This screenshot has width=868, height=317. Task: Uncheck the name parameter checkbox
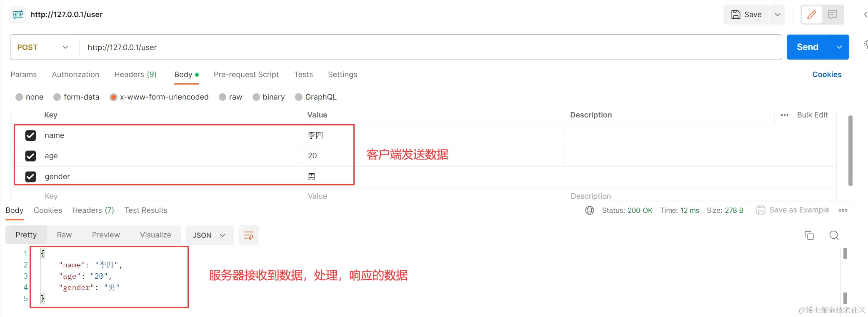point(30,135)
